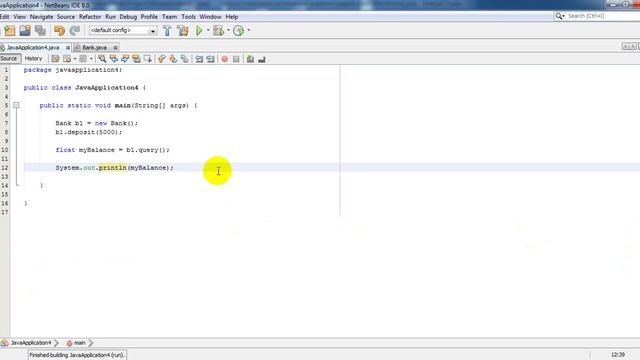
Task: Click the Last Edit editor toolbar icon
Action: (55, 59)
